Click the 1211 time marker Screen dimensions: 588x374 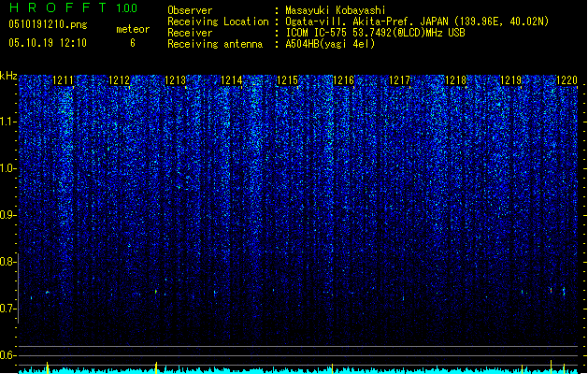click(63, 80)
